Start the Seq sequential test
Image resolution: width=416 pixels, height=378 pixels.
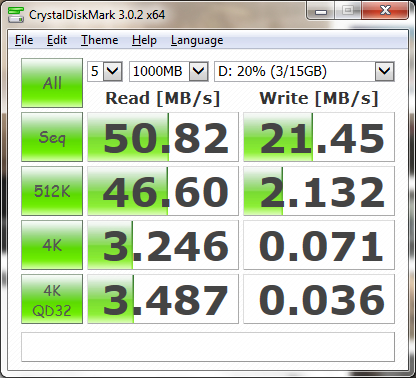52,137
